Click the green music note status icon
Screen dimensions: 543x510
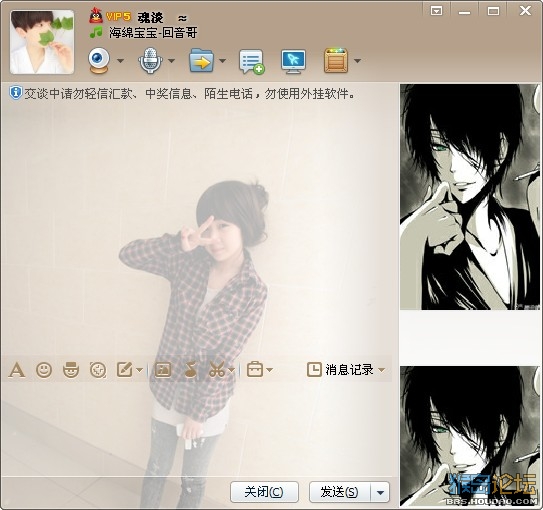click(x=96, y=32)
